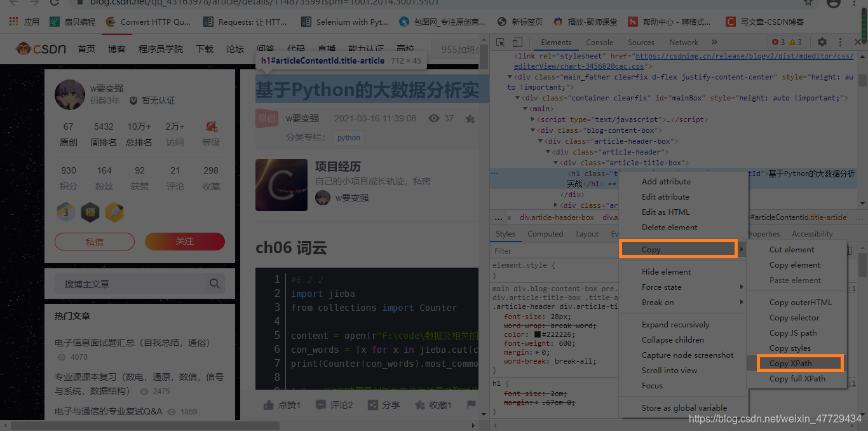Open the Selenium with Pyt... bookmark
This screenshot has width=868, height=431.
(344, 22)
